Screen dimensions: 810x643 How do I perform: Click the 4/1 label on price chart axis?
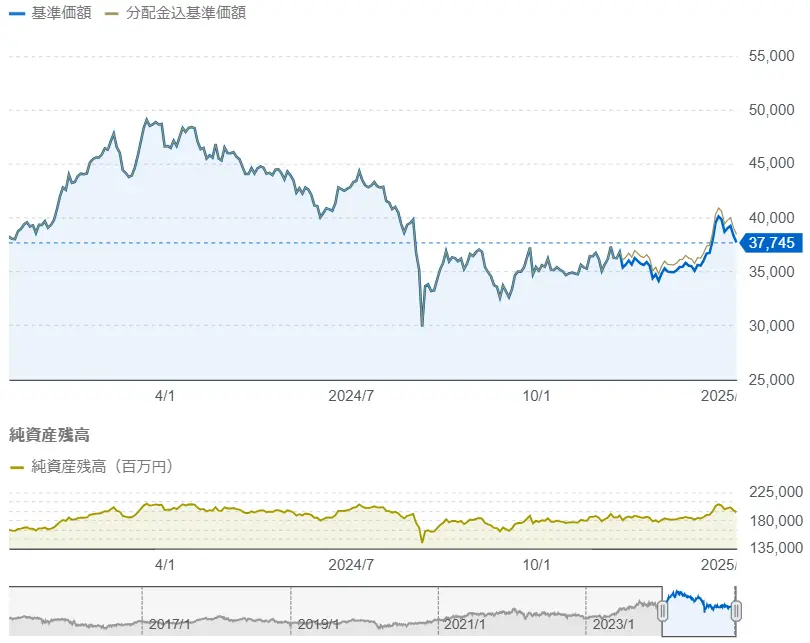pos(165,396)
